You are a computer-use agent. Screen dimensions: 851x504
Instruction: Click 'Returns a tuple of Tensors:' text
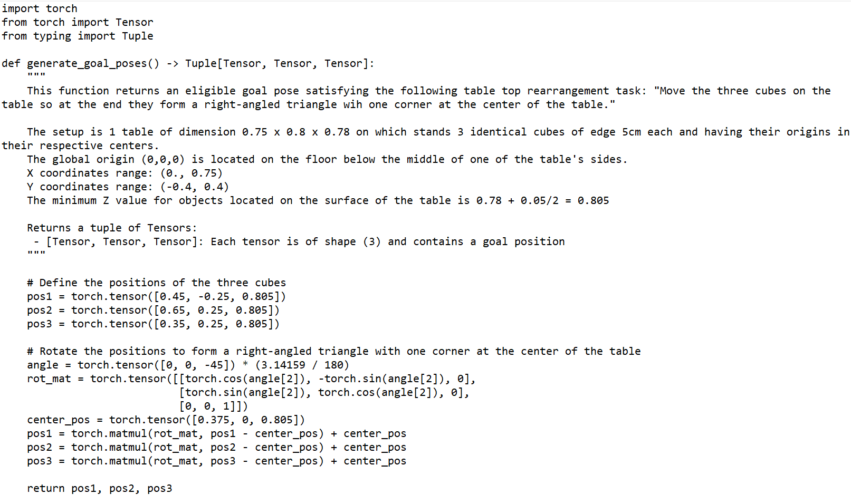tap(112, 228)
